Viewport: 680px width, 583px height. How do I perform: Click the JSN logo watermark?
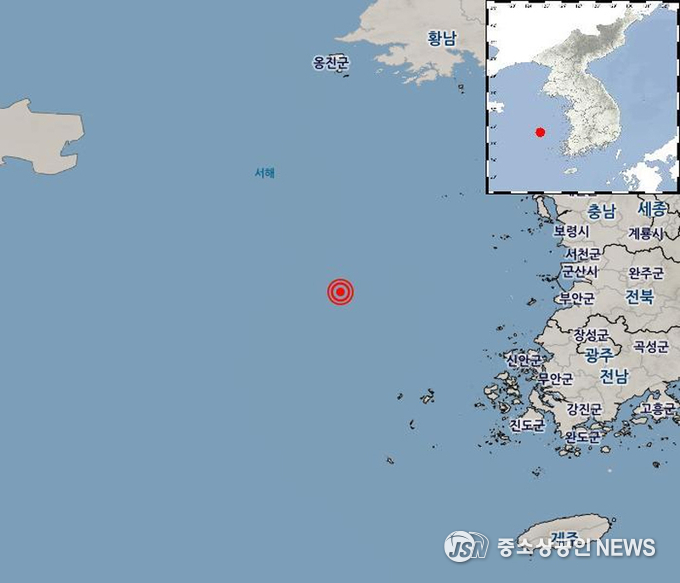(x=466, y=546)
